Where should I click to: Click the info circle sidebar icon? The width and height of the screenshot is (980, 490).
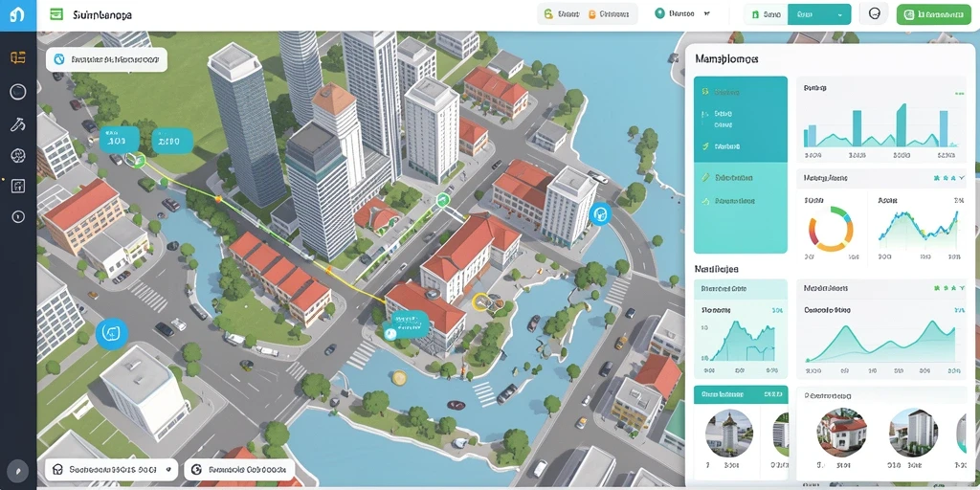tap(18, 217)
